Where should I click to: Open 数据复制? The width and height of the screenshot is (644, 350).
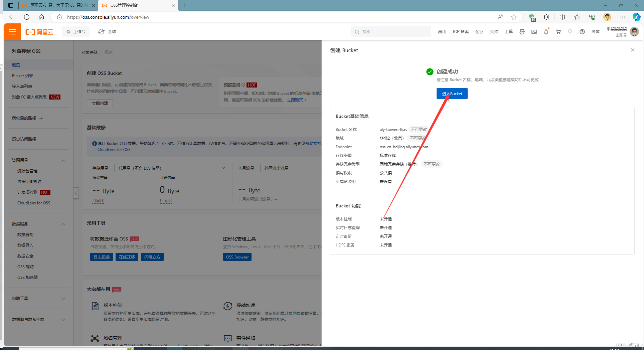[x=25, y=235]
